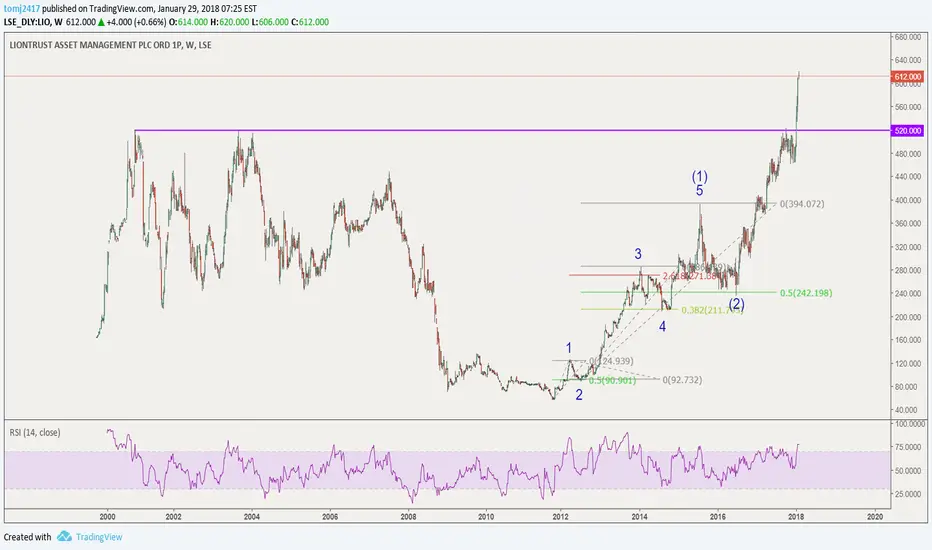Image resolution: width=932 pixels, height=550 pixels.
Task: Click the 2018 date axis label
Action: click(796, 517)
